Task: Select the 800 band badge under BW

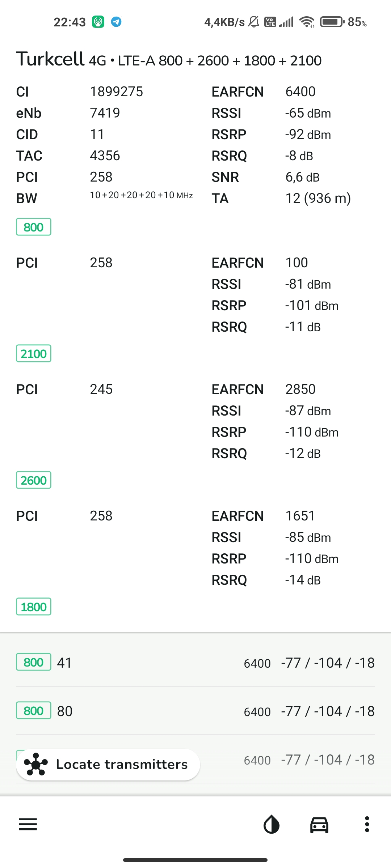Action: coord(34,227)
